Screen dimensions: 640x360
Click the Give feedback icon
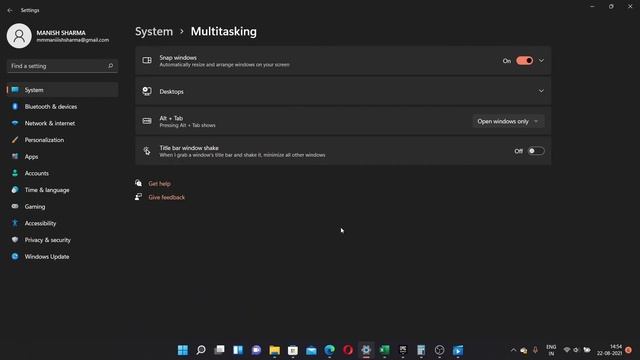[139, 197]
